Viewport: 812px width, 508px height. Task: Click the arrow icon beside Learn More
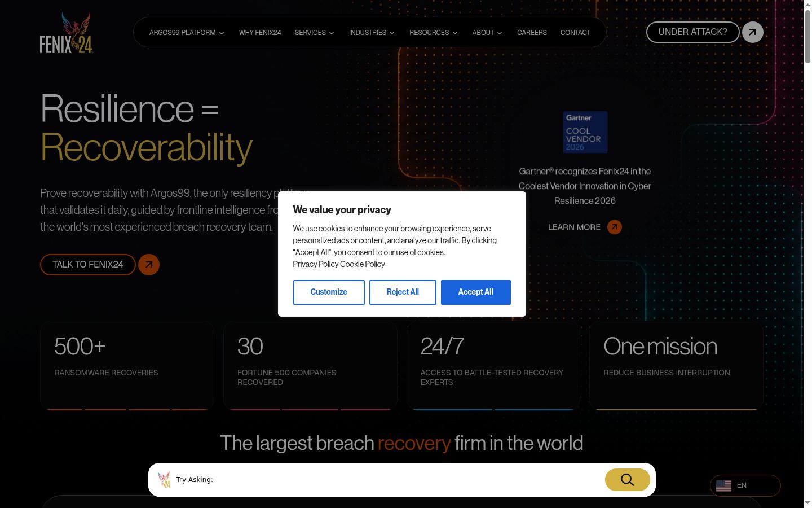click(x=615, y=227)
